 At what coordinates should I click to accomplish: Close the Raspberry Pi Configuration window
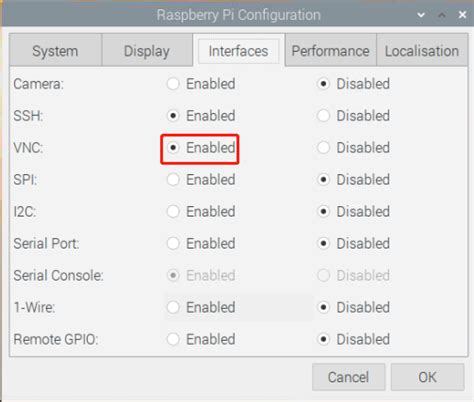click(x=462, y=15)
